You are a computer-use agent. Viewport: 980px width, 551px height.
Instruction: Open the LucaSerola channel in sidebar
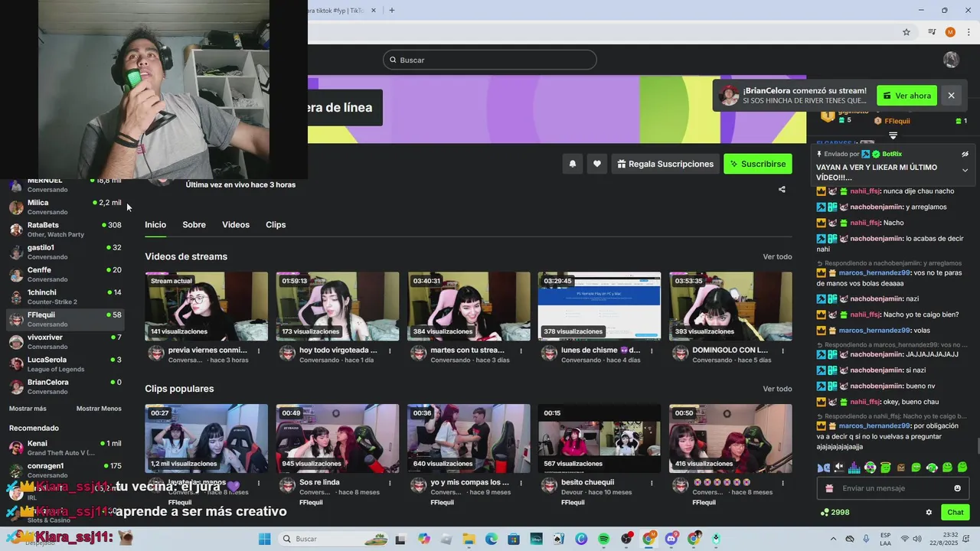pos(65,364)
